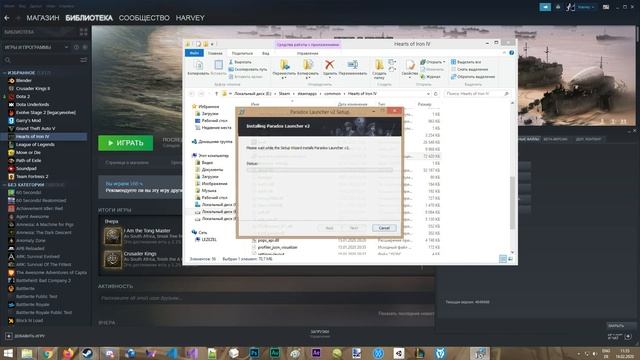Click Скопировать путь in the ribbon

point(247,69)
